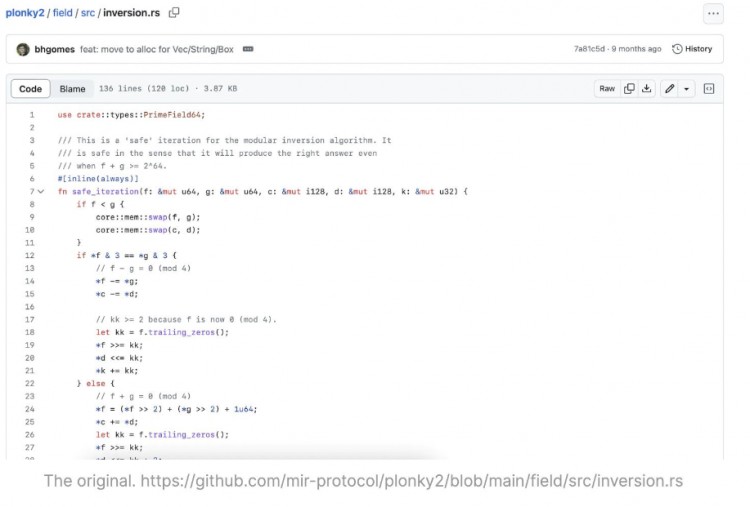The height and width of the screenshot is (507, 750).
Task: Switch to the Blame tab
Action: pyautogui.click(x=72, y=89)
